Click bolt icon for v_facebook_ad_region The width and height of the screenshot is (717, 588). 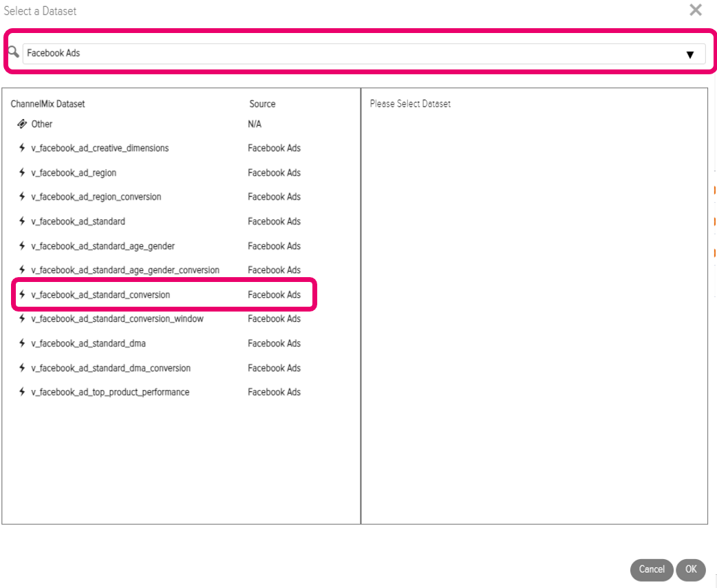[x=21, y=173]
